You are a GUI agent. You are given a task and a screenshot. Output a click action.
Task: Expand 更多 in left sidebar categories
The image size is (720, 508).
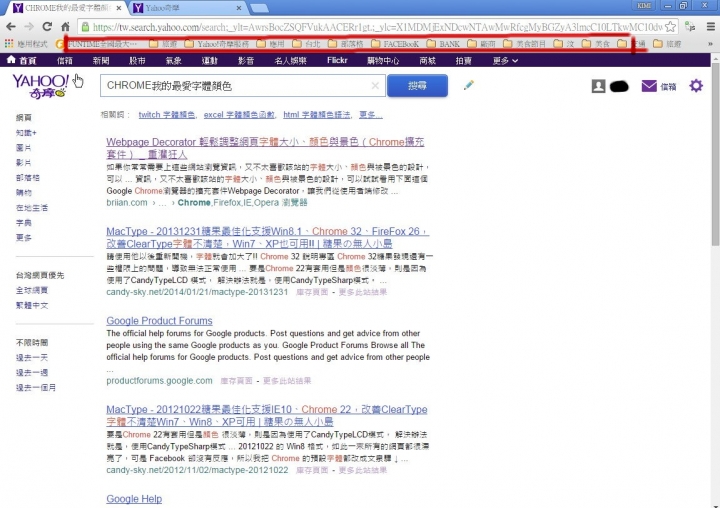pos(23,237)
